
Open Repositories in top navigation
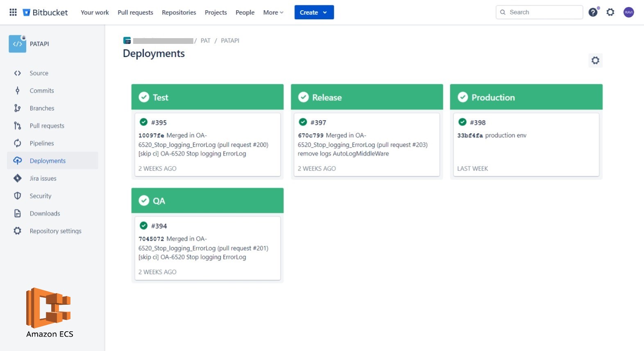point(179,12)
